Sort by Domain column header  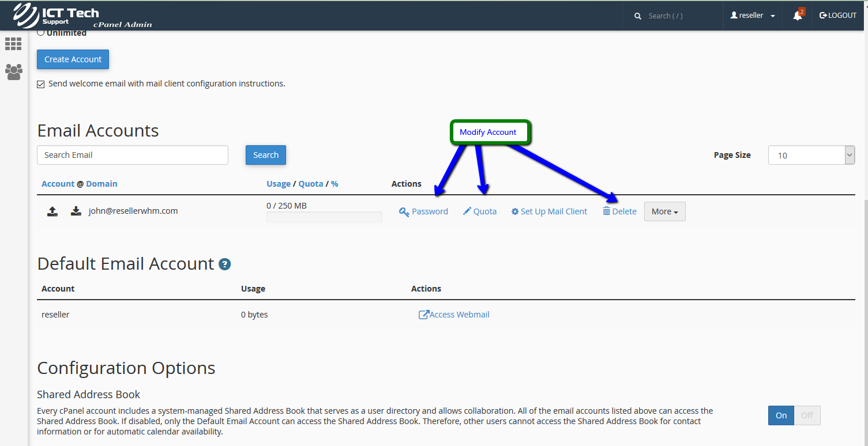[102, 184]
